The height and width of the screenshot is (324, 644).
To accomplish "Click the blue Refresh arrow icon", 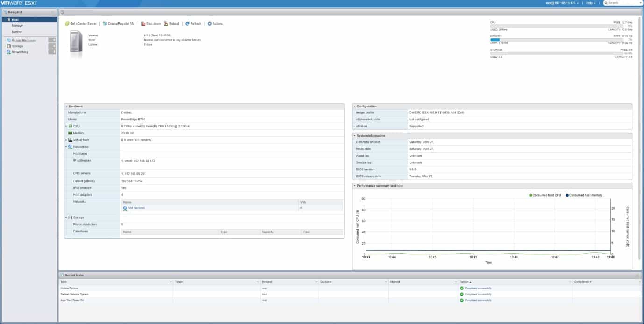I will (187, 24).
